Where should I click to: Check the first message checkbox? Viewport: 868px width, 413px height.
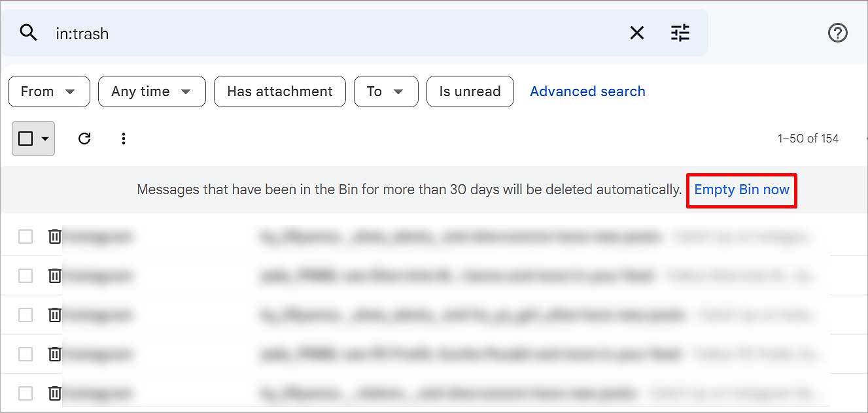[x=25, y=237]
